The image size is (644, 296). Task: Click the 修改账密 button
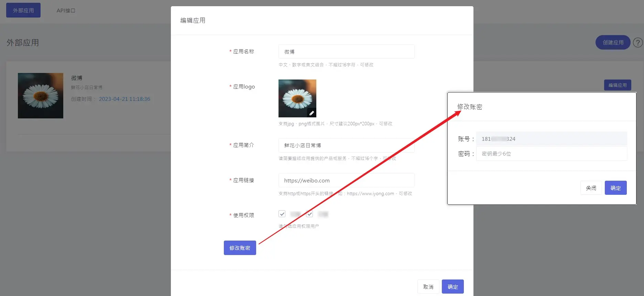240,248
